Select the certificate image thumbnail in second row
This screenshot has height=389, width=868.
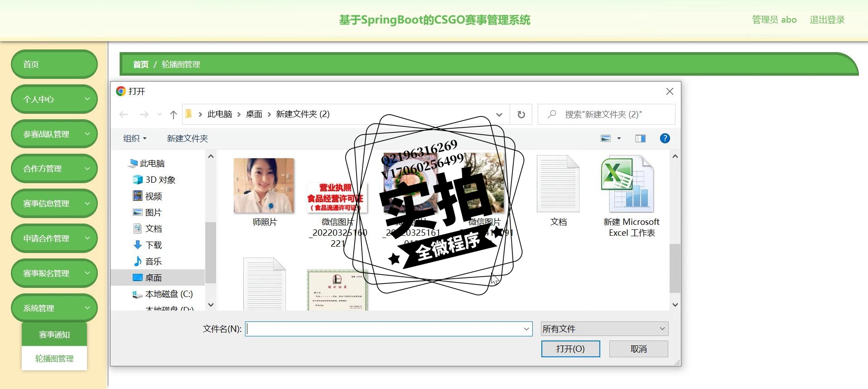coord(338,290)
